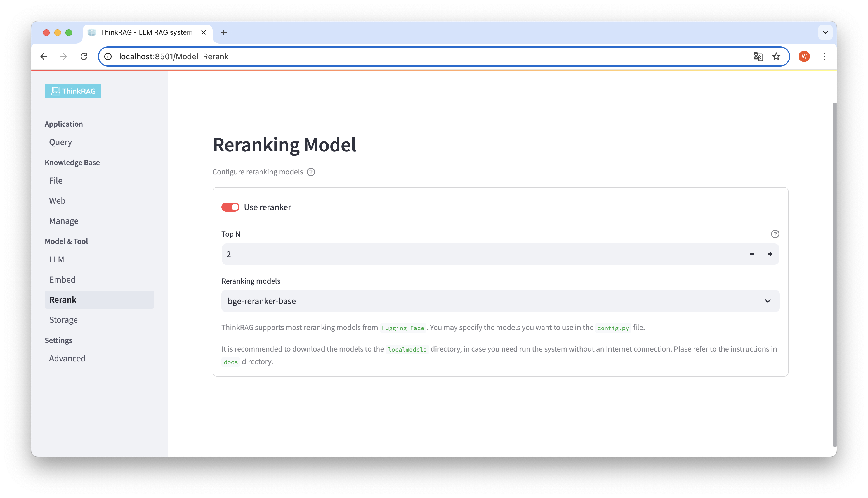
Task: Click the ThinkRAG logo in sidebar
Action: pyautogui.click(x=72, y=91)
